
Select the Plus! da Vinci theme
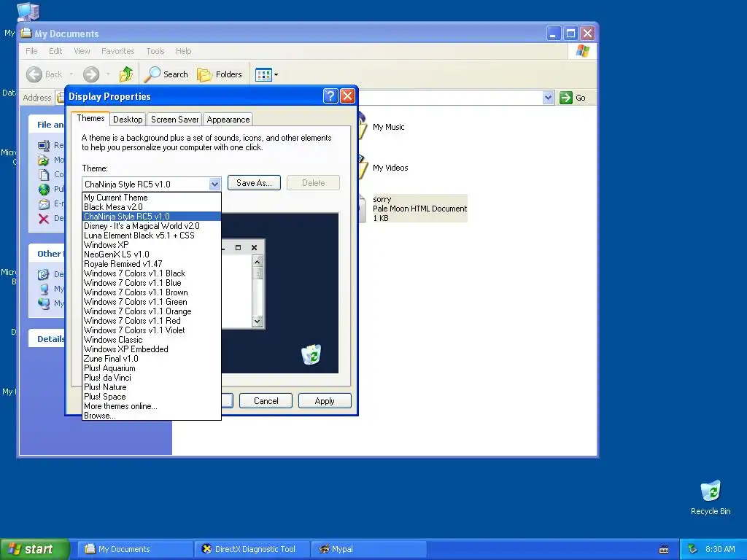tap(152, 378)
